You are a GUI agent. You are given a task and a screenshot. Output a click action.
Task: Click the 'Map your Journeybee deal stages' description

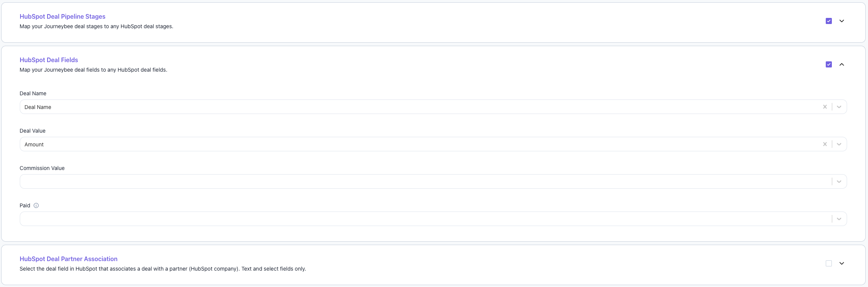(x=96, y=26)
